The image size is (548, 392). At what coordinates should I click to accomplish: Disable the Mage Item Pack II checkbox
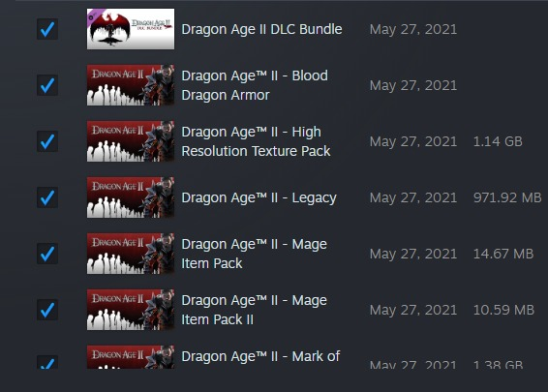coord(47,310)
